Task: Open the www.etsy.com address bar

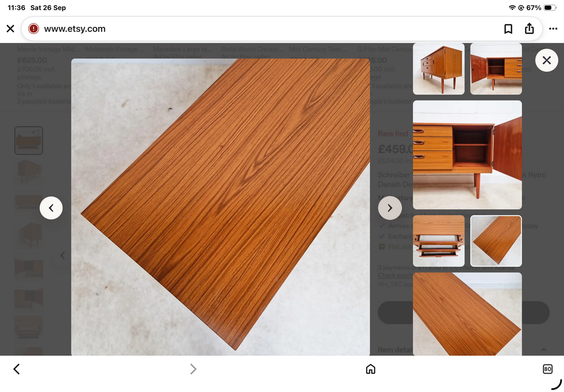Action: (x=282, y=29)
